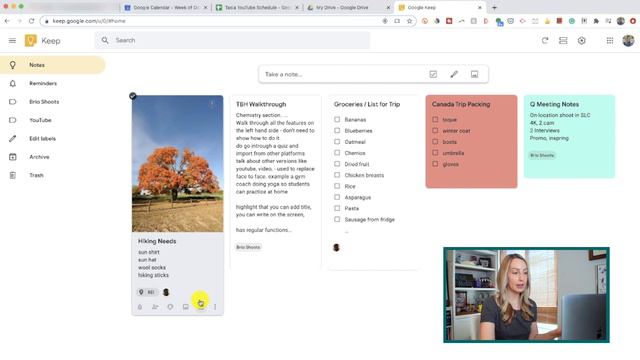Switch to the Google Calendar tab
This screenshot has width=640, height=360.
click(x=165, y=7)
